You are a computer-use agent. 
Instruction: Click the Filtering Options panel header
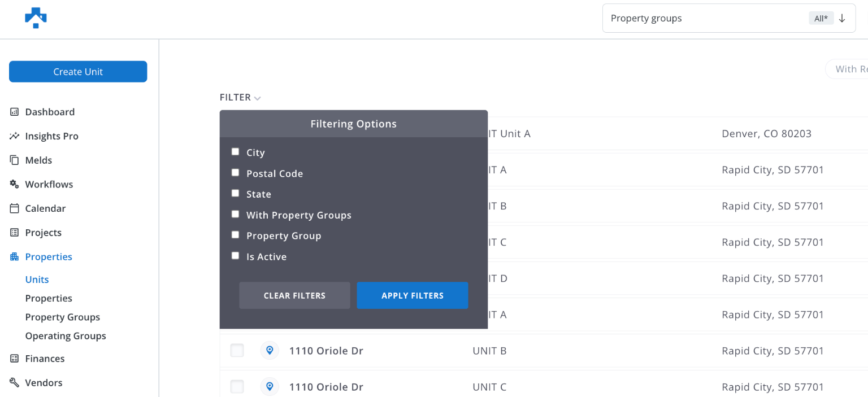[353, 124]
